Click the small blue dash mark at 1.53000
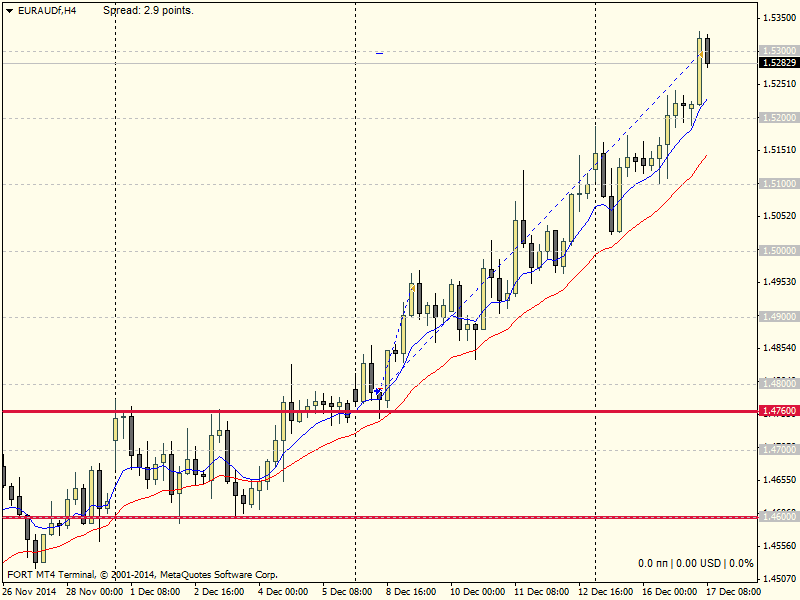The width and height of the screenshot is (800, 600). click(379, 53)
